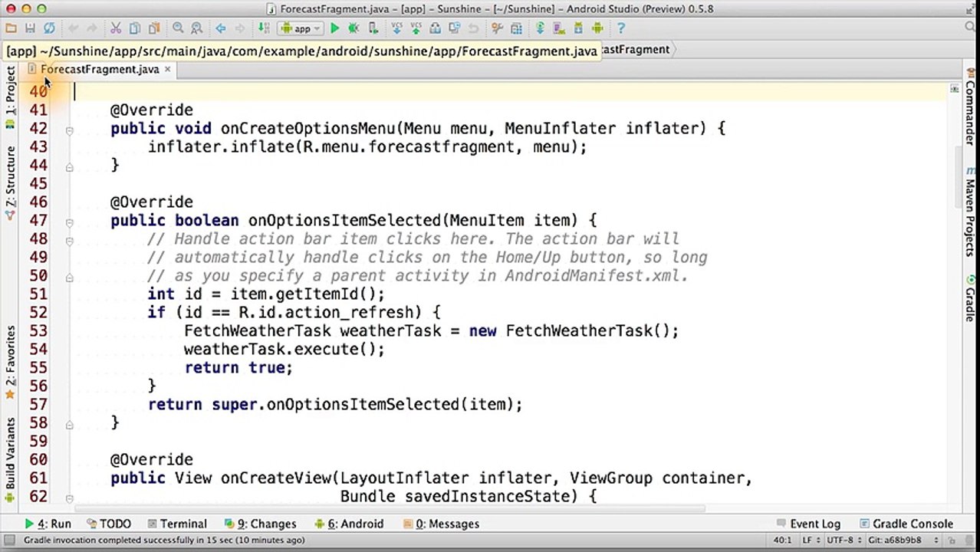The width and height of the screenshot is (980, 552).
Task: Close the ForecastFragment.java tab
Action: pyautogui.click(x=167, y=69)
